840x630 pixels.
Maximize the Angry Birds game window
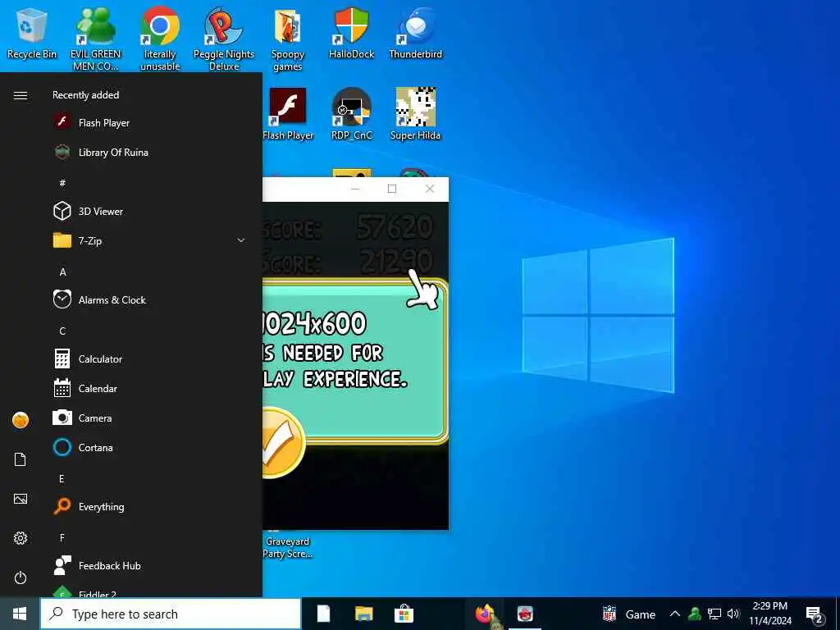[x=392, y=189]
